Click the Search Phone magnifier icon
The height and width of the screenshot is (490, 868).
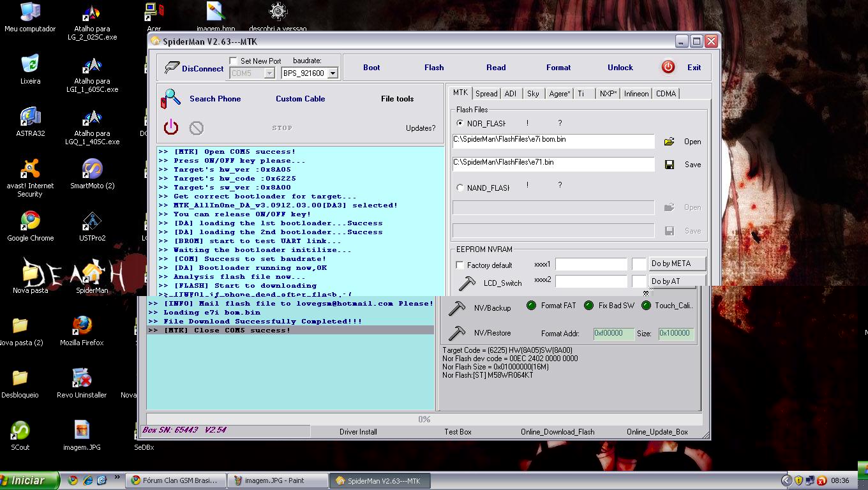pyautogui.click(x=170, y=99)
